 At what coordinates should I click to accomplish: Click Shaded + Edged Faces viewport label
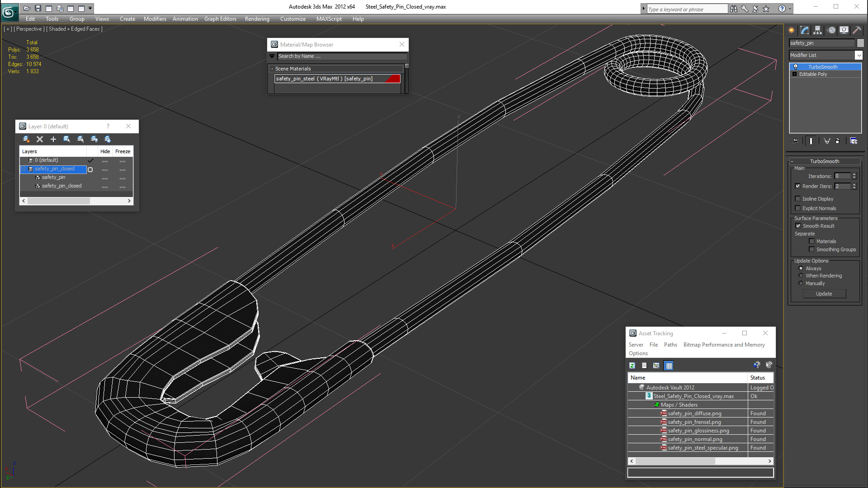click(x=75, y=29)
